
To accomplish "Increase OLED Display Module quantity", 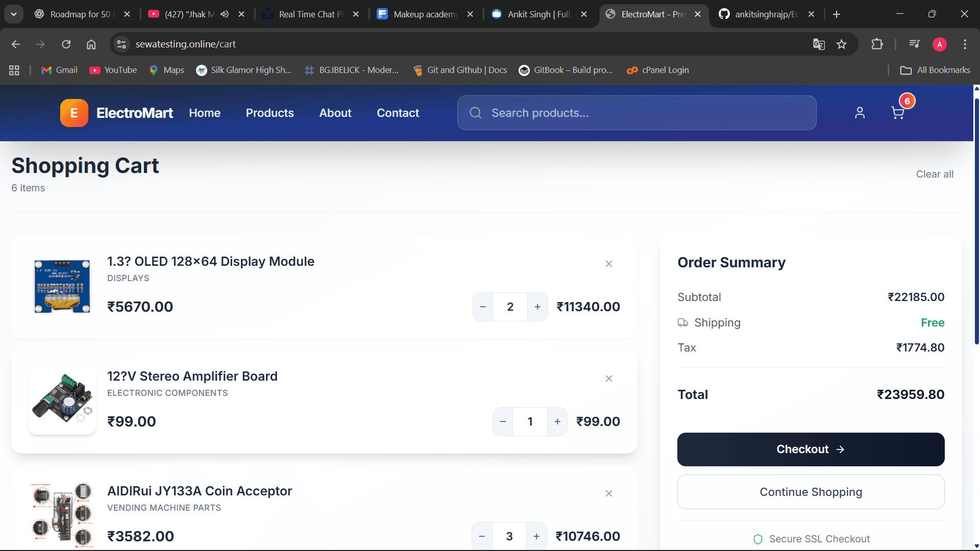I will click(x=537, y=307).
